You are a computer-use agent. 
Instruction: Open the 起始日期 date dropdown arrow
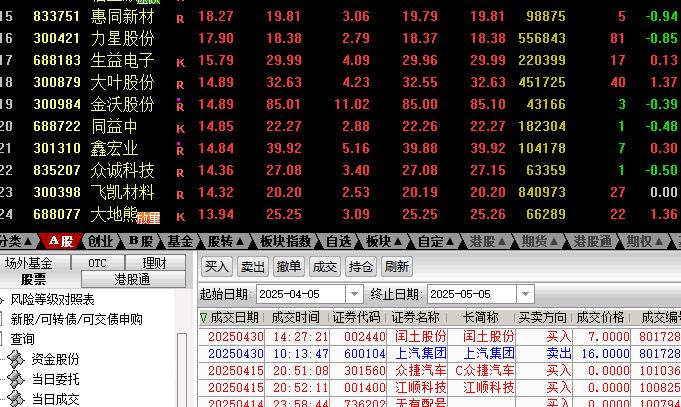[354, 294]
